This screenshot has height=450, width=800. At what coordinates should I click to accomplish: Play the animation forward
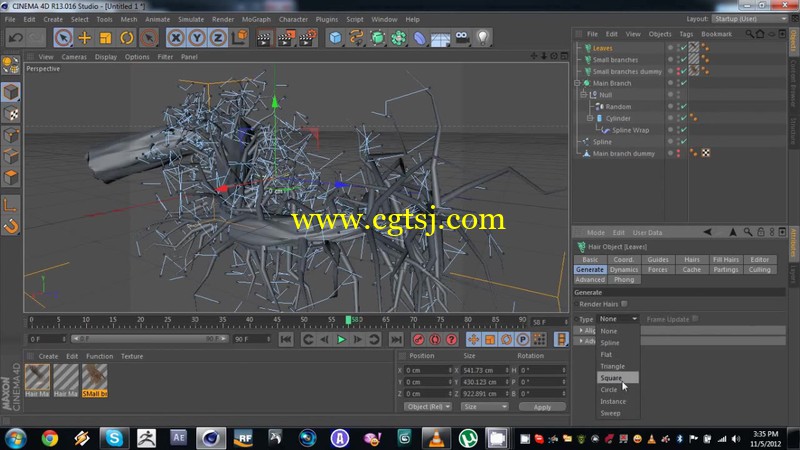click(x=341, y=339)
